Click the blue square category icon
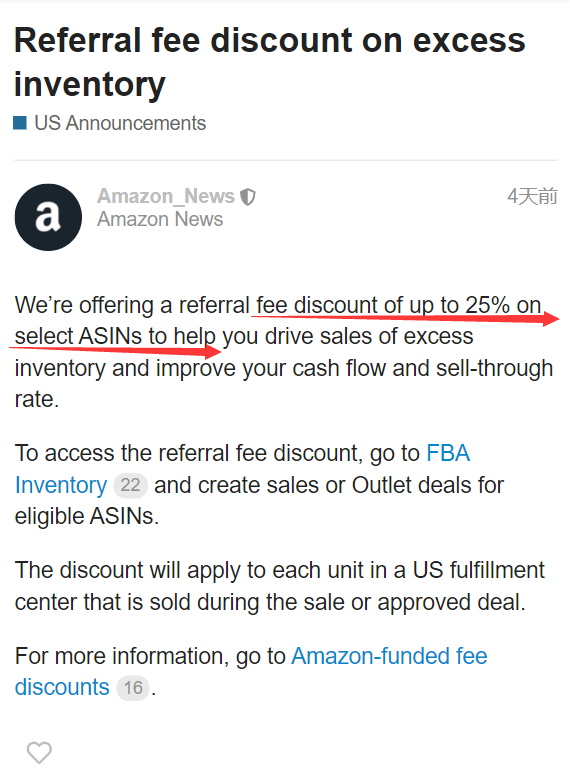 coord(20,123)
